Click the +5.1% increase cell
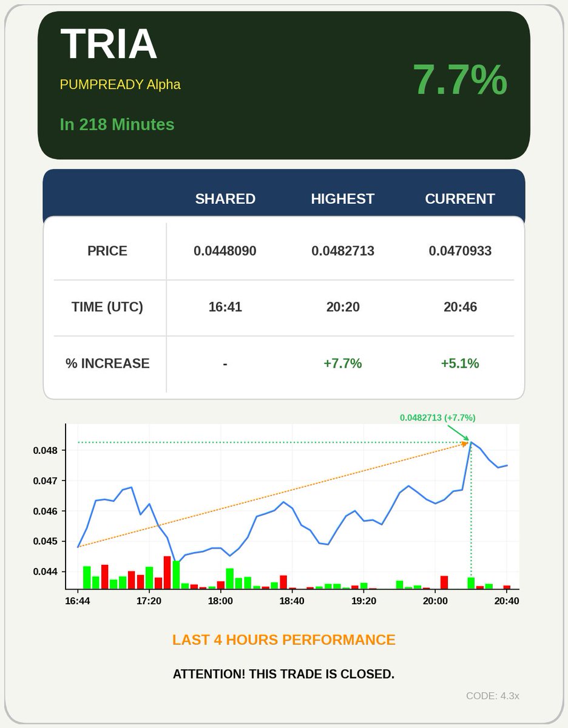568x728 pixels. pyautogui.click(x=460, y=363)
